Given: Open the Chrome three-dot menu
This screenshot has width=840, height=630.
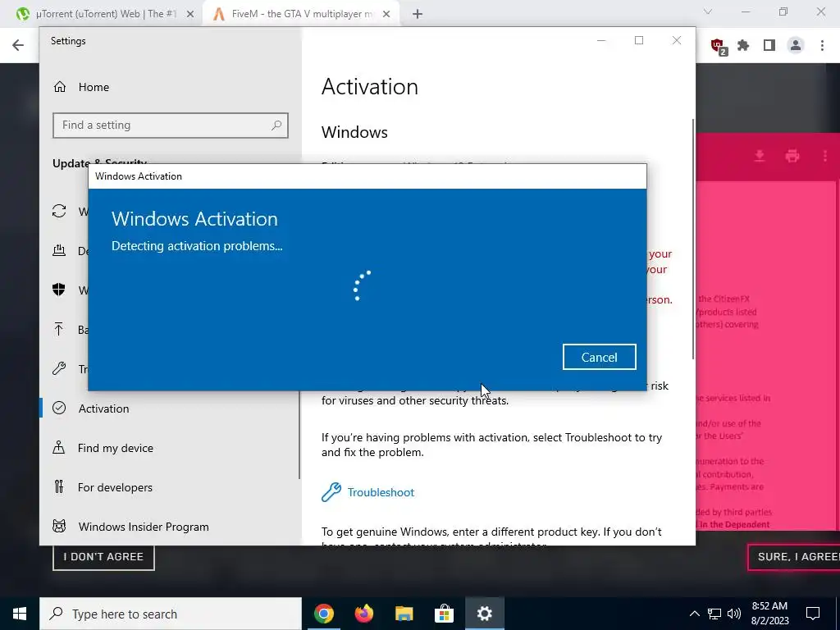Looking at the screenshot, I should (822, 46).
